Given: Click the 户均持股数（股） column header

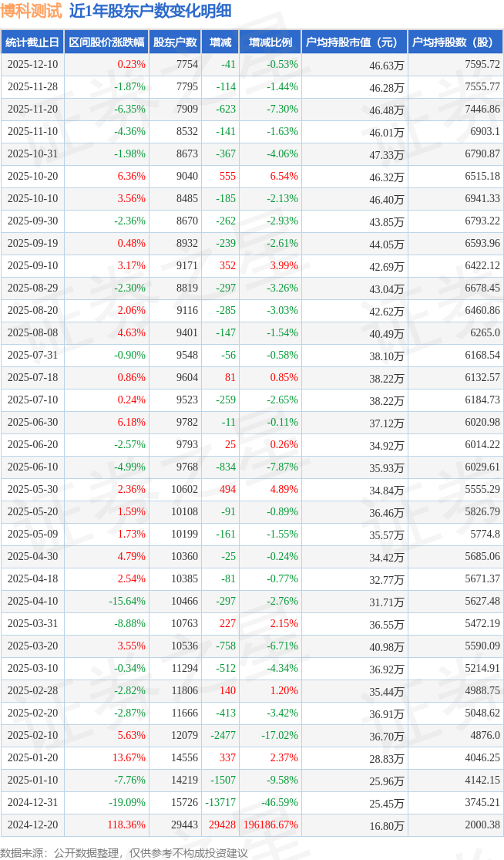Looking at the screenshot, I should pyautogui.click(x=455, y=42).
